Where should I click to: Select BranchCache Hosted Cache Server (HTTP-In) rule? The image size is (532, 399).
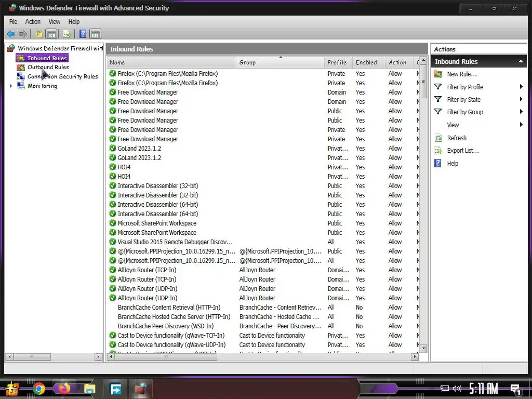pyautogui.click(x=263, y=316)
